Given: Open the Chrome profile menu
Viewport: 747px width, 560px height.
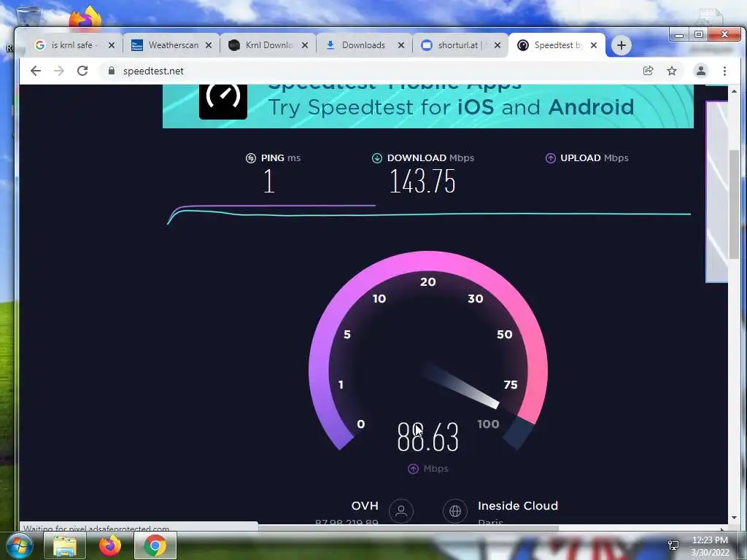Looking at the screenshot, I should 701,71.
